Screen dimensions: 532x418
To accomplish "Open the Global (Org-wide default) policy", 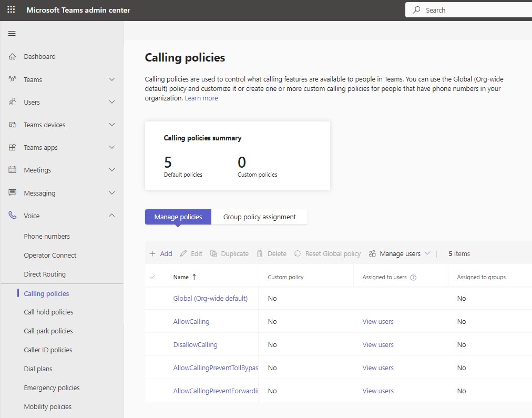I will (210, 299).
